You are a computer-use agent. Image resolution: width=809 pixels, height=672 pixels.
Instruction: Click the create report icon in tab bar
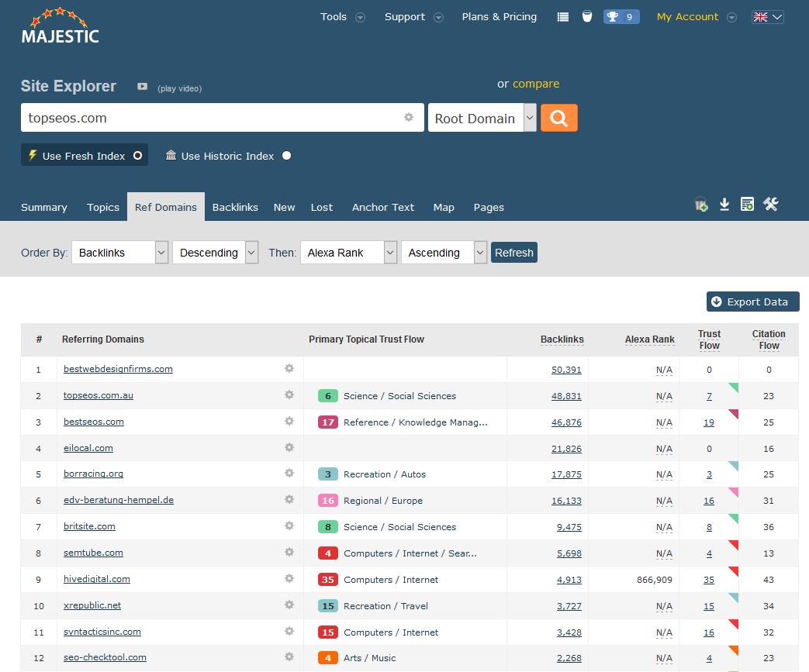[747, 204]
